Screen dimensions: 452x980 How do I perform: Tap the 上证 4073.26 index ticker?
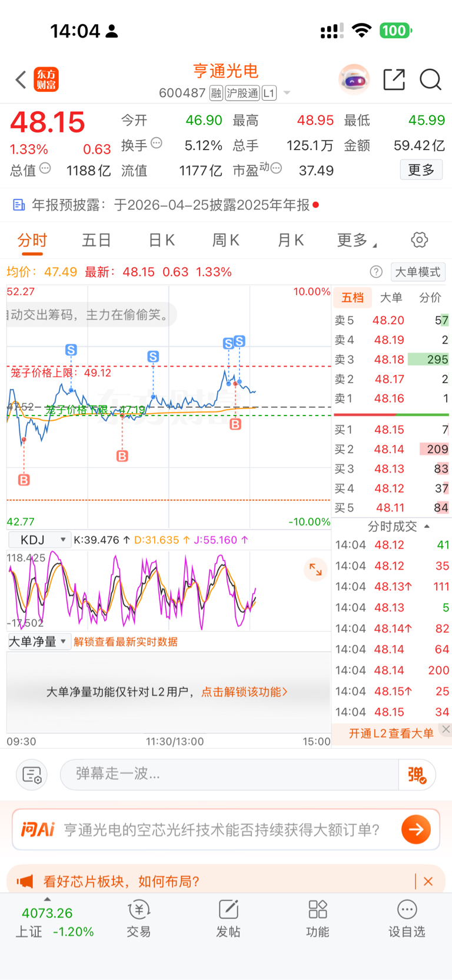(54, 922)
